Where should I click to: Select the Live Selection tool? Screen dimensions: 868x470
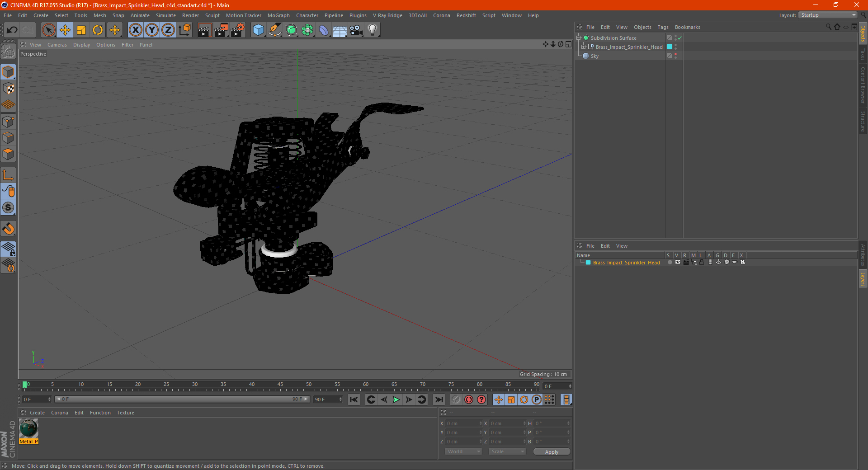[x=48, y=30]
